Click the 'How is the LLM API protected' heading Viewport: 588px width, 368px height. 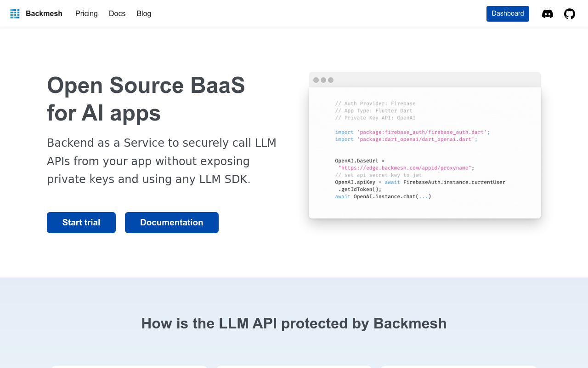pyautogui.click(x=294, y=323)
